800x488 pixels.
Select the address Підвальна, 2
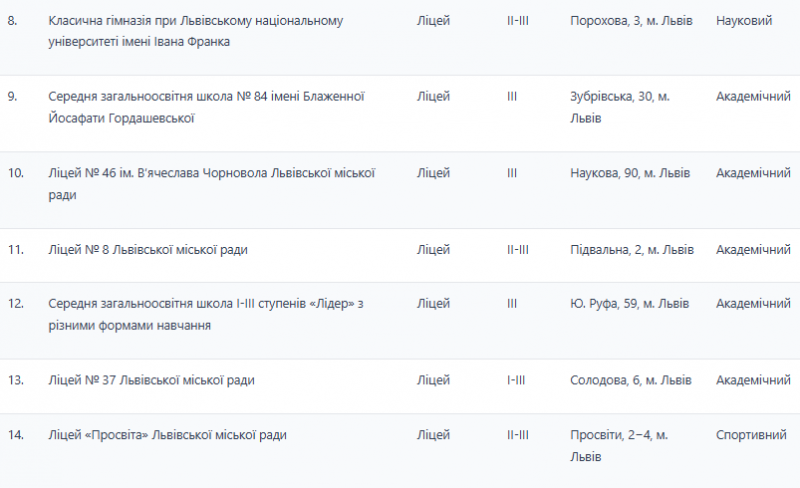click(x=630, y=249)
